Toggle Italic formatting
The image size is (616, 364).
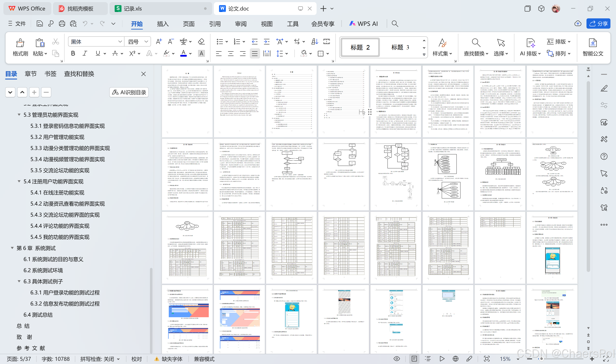click(x=85, y=53)
